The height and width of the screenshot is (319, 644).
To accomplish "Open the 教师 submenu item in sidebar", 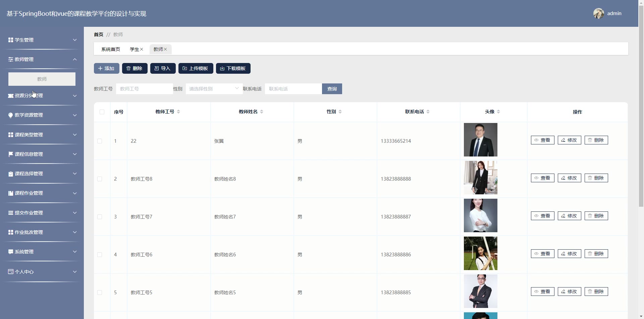I will point(42,79).
